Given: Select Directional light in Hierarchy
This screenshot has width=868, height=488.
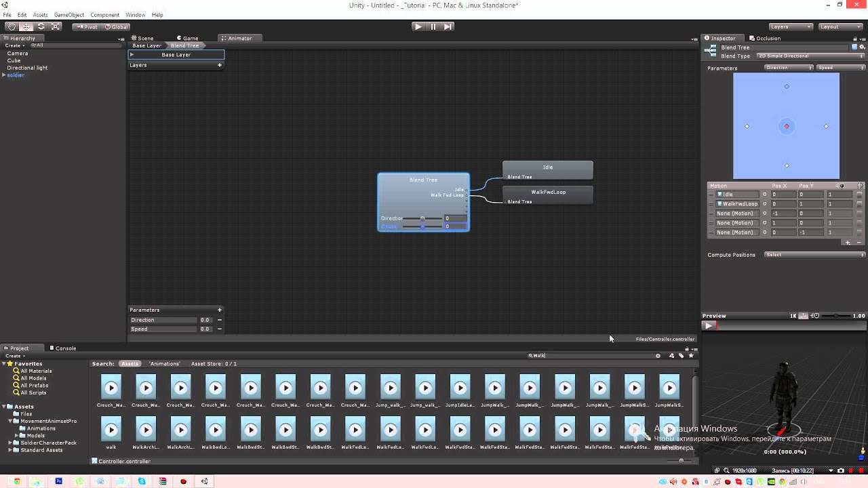Looking at the screenshot, I should [x=27, y=68].
